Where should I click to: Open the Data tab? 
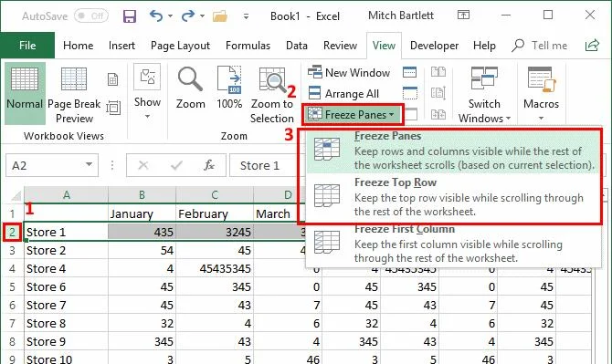click(x=297, y=46)
